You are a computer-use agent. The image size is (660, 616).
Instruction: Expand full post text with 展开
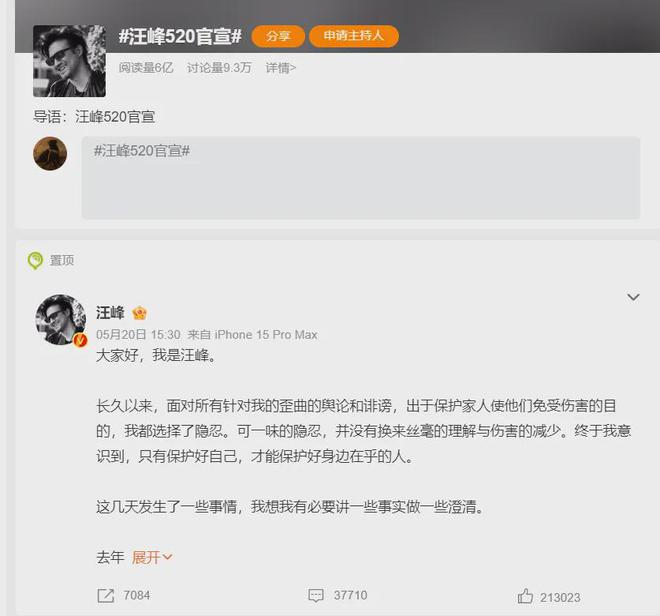coord(152,557)
